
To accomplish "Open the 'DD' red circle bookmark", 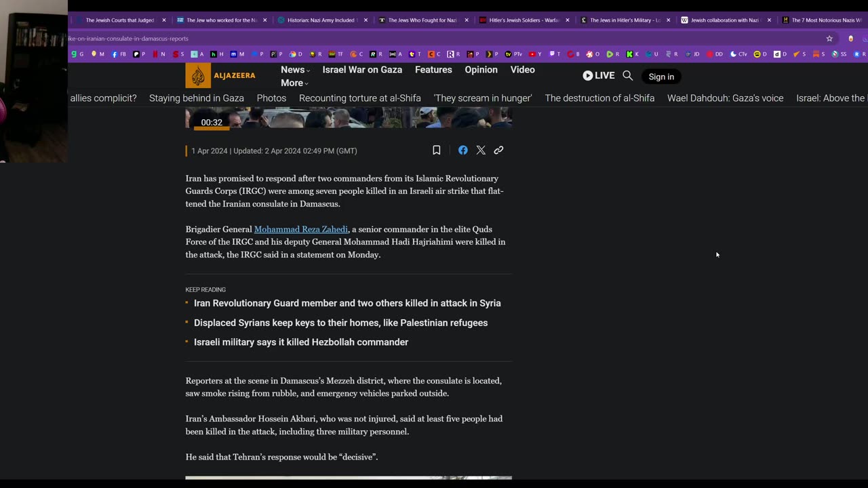I will point(715,54).
